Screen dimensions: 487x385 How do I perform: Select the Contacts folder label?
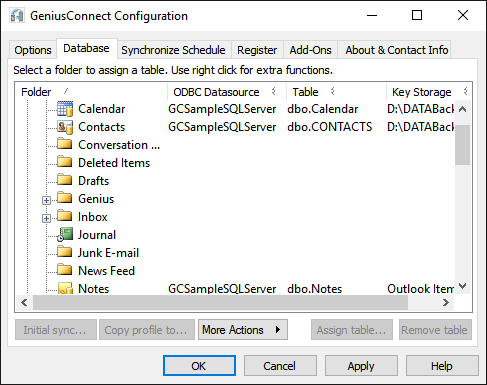(101, 127)
